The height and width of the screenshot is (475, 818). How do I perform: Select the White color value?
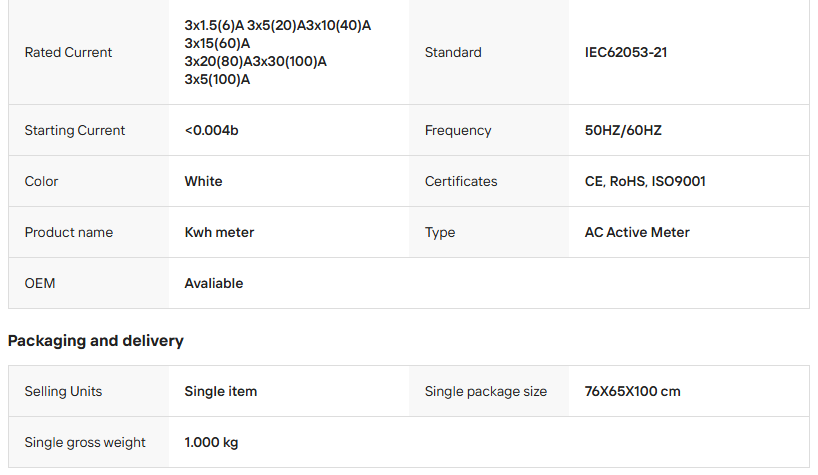203,181
